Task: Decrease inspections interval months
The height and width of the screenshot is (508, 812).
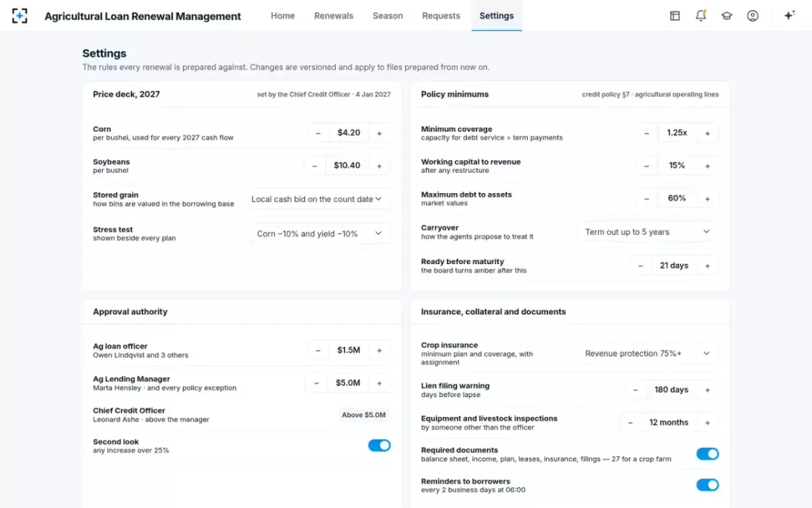Action: (631, 423)
